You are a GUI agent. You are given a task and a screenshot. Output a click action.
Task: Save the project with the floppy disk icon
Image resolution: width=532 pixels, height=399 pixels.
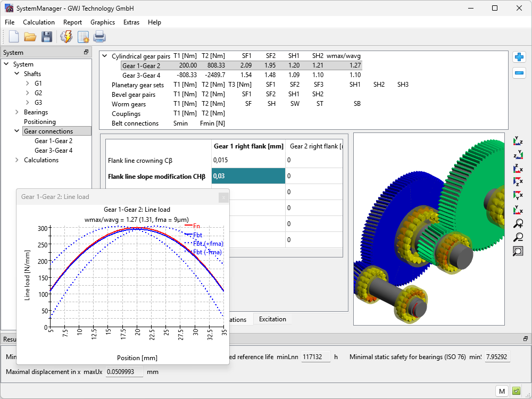tap(47, 37)
